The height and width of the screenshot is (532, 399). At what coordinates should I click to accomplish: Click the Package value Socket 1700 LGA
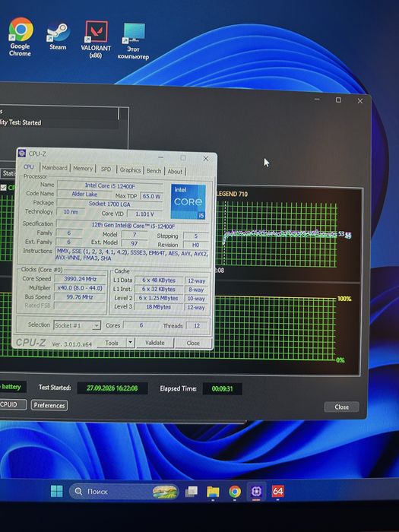[x=109, y=204]
